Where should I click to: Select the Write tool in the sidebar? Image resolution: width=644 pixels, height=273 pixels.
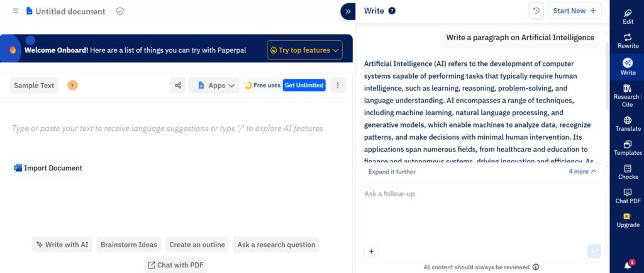628,67
